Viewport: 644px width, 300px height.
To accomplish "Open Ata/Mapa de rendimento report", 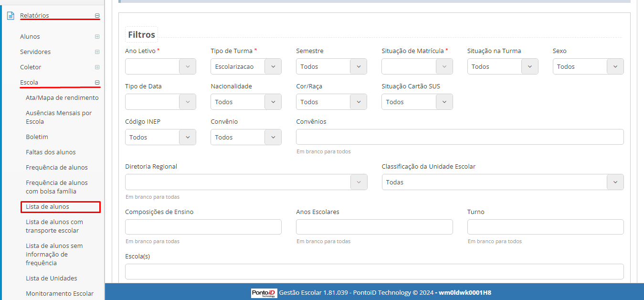I will 62,98.
